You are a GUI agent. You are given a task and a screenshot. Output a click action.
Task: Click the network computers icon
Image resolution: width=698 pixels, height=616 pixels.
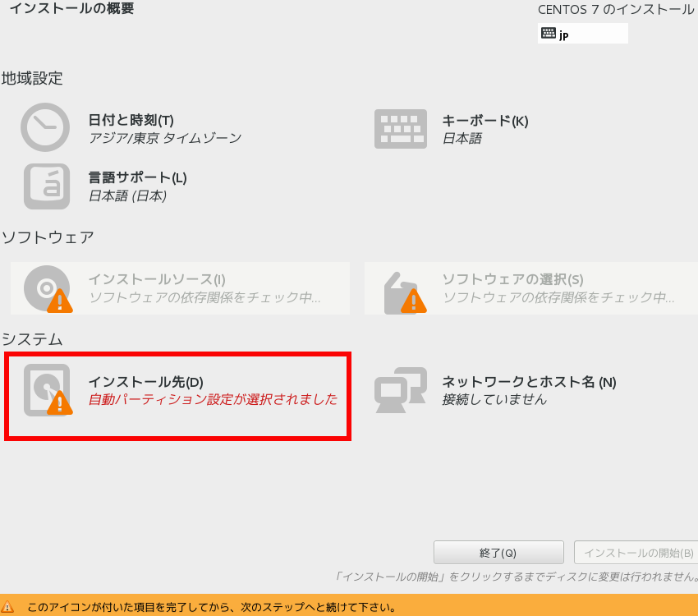coord(401,390)
